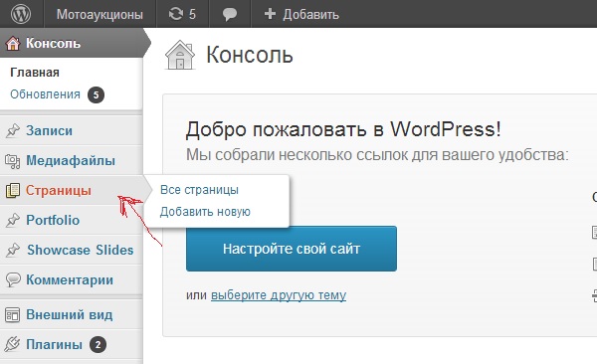Open the Комментарии menu

pyautogui.click(x=70, y=279)
